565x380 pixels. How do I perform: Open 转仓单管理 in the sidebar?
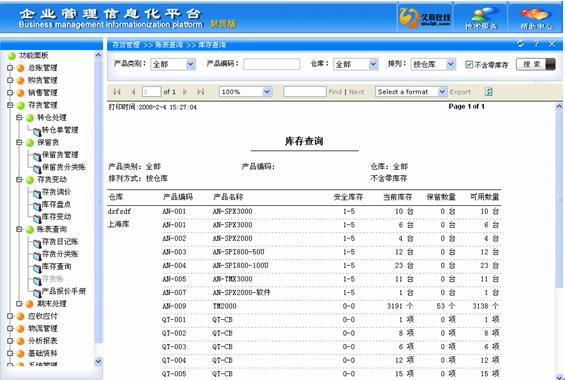[60, 130]
